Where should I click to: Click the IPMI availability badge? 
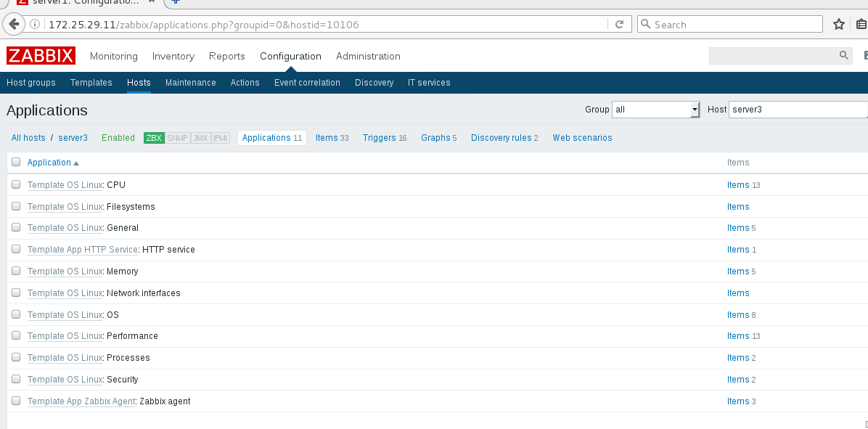coord(220,138)
